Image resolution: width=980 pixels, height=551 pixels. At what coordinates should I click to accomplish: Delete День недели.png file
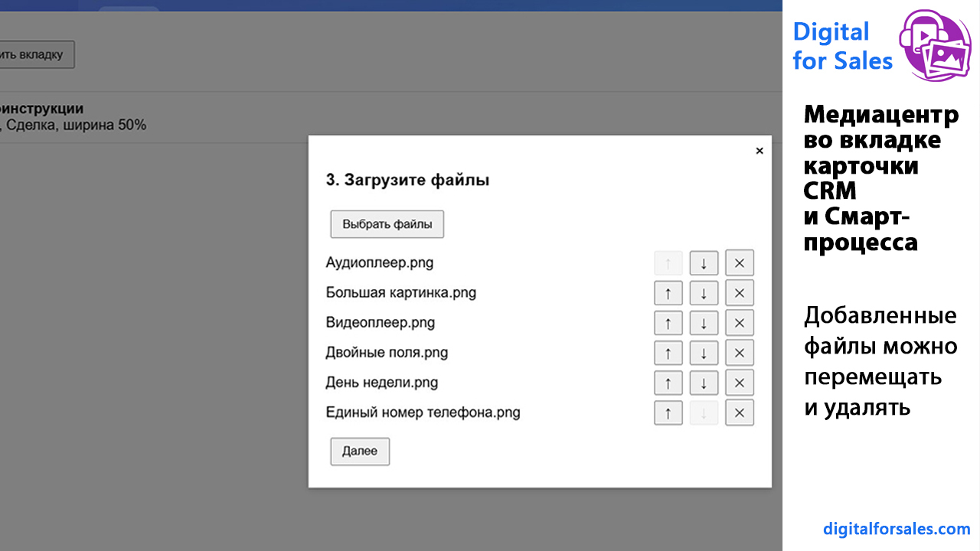[x=740, y=382]
